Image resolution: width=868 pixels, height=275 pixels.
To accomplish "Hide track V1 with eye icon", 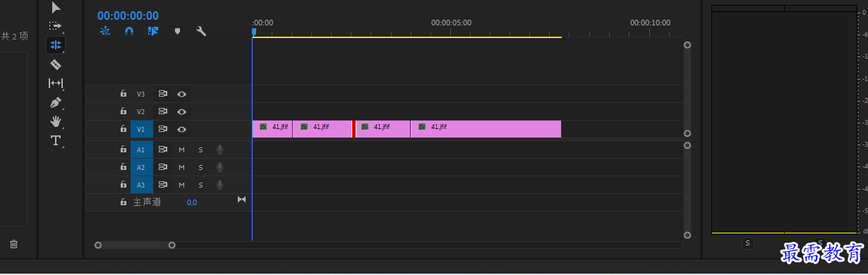I will pyautogui.click(x=182, y=129).
